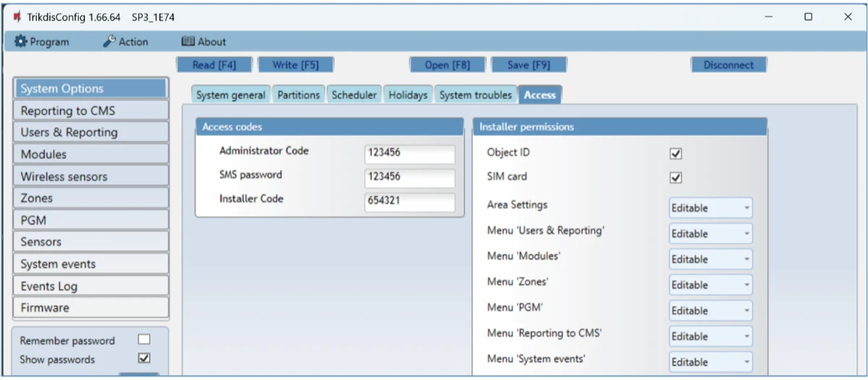This screenshot has width=868, height=380.
Task: Open the Action menu with wrench icon
Action: [x=126, y=42]
